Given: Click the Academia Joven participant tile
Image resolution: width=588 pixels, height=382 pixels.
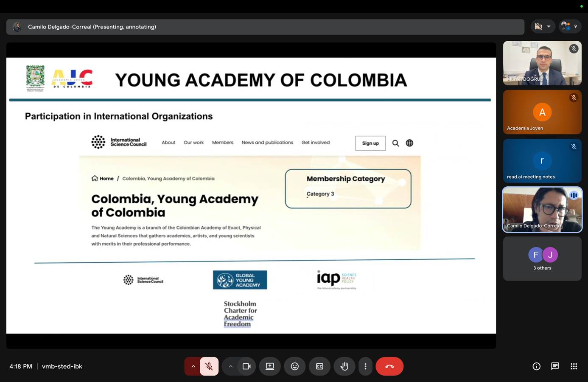Looking at the screenshot, I should [542, 112].
